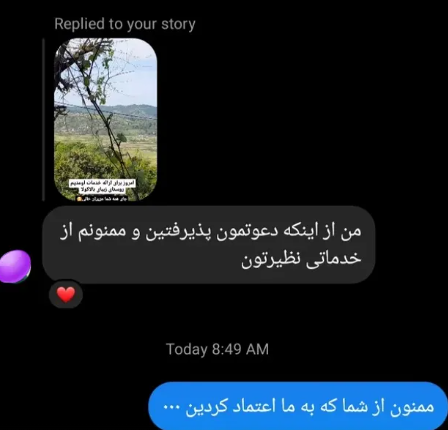Screen dimensions: 448x430
Task: Click the dark pill behind the heart reaction
Action: coord(66,294)
